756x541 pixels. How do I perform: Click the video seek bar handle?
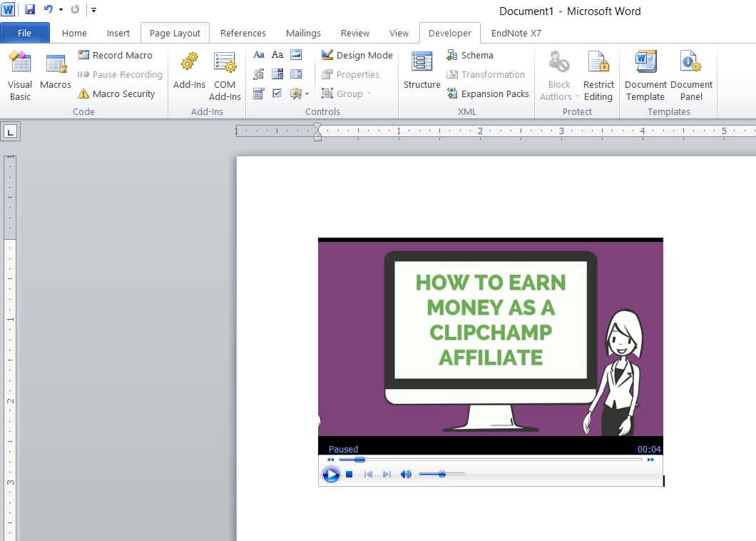(x=359, y=460)
